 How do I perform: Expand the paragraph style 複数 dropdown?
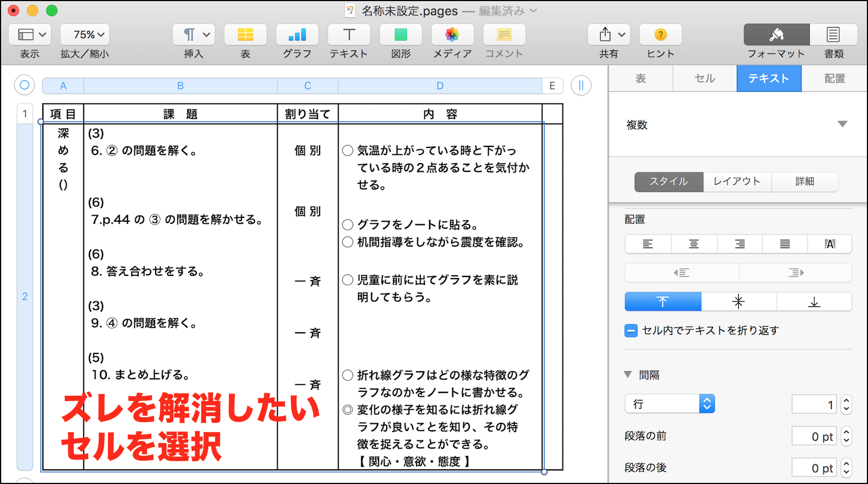tap(842, 124)
